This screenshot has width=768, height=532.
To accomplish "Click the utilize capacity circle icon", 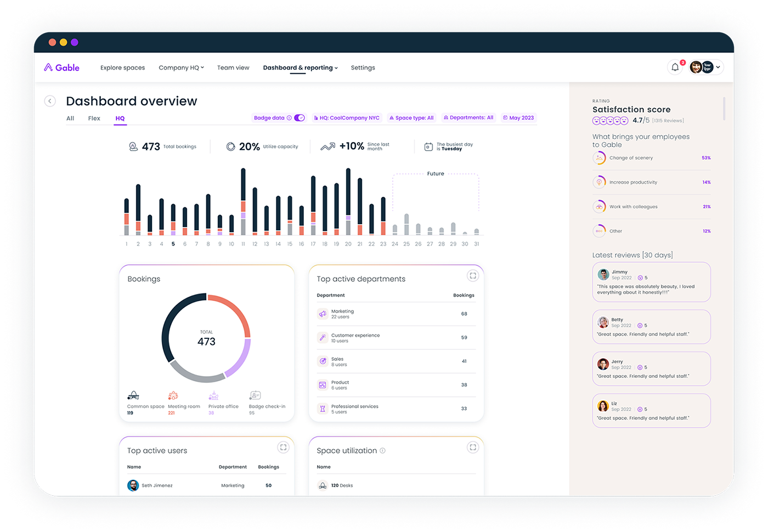I will pyautogui.click(x=230, y=146).
